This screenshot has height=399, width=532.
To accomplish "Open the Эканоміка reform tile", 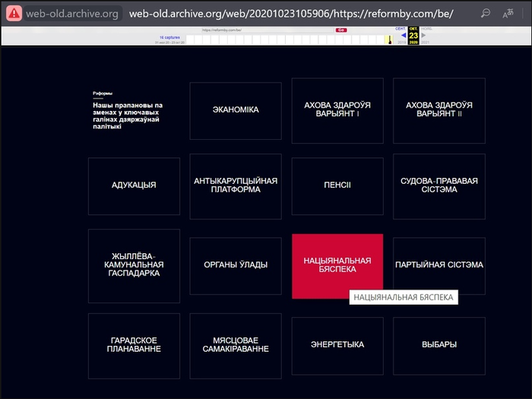I will click(236, 109).
